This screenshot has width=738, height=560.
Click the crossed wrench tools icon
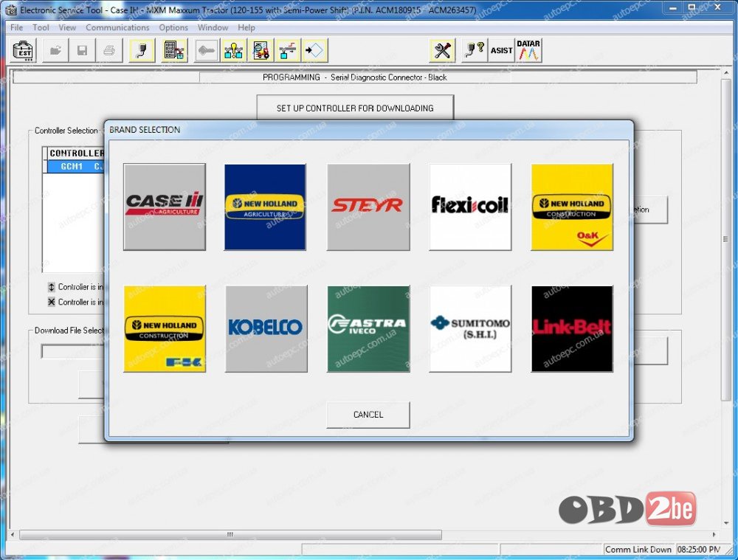coord(442,50)
